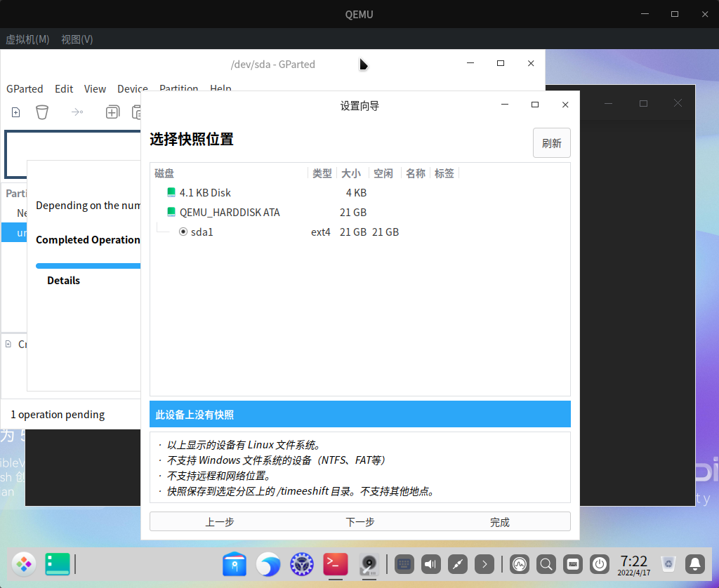Viewport: 719px width, 588px height.
Task: Open the clock showing 7:22
Action: click(634, 565)
